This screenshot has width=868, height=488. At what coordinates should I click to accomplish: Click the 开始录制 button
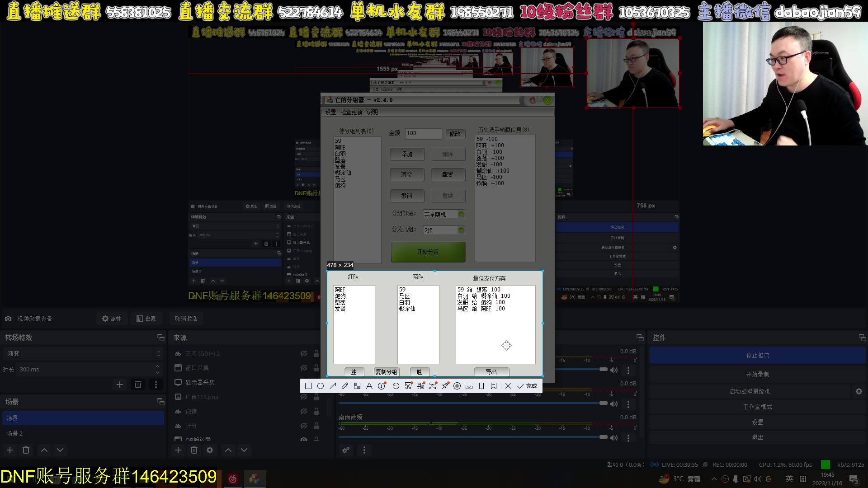(758, 374)
